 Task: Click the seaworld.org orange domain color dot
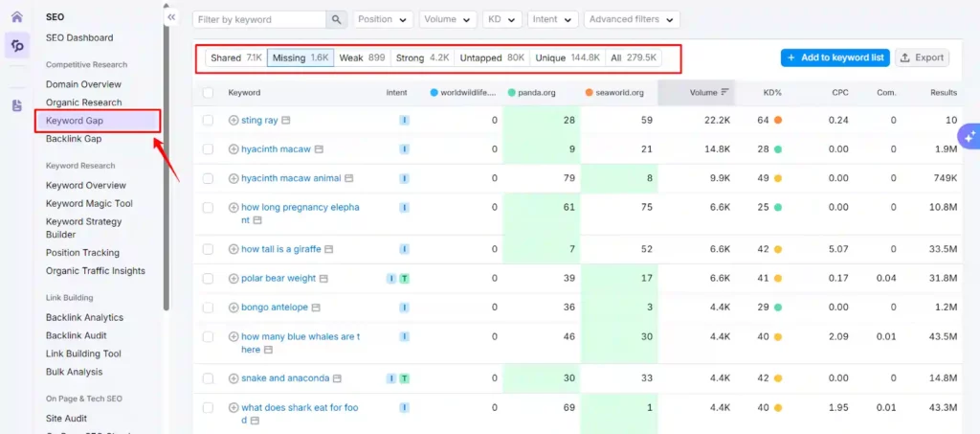click(590, 93)
